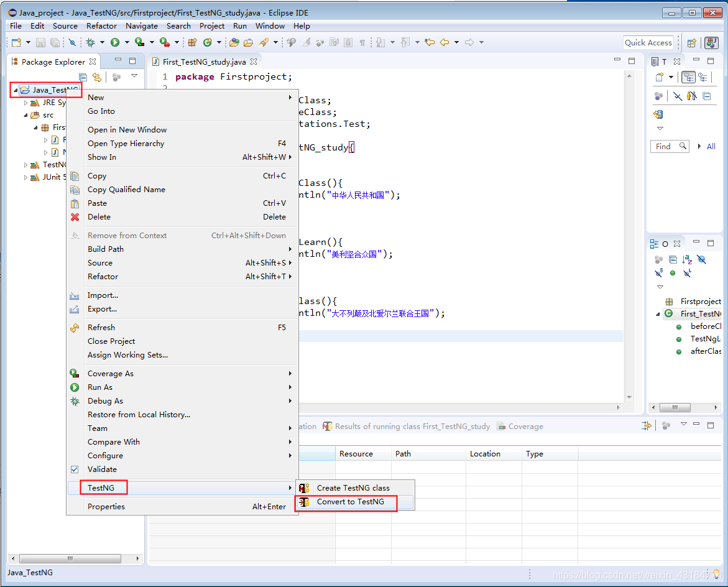This screenshot has height=587, width=728.
Task: Open Run button dropdown arrow
Action: (x=127, y=42)
